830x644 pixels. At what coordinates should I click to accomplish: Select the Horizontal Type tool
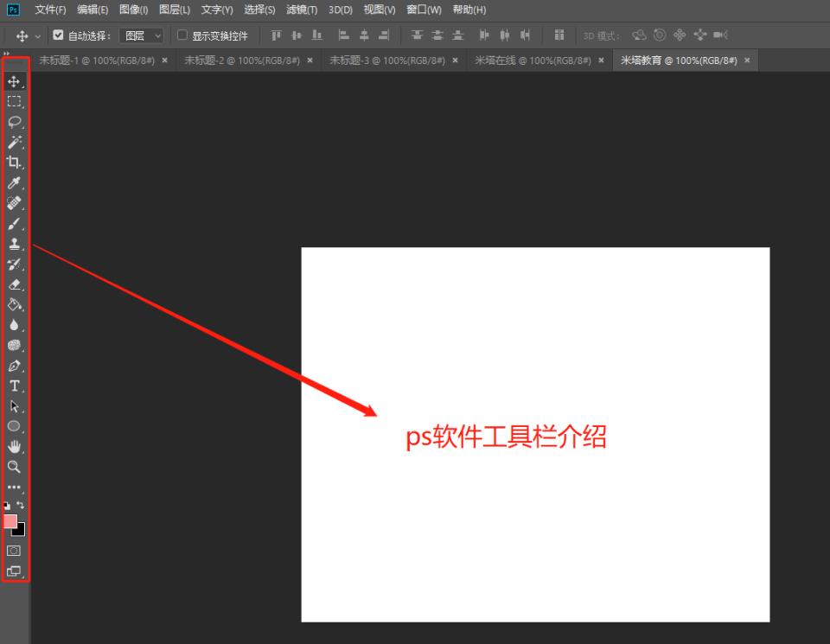(x=14, y=385)
